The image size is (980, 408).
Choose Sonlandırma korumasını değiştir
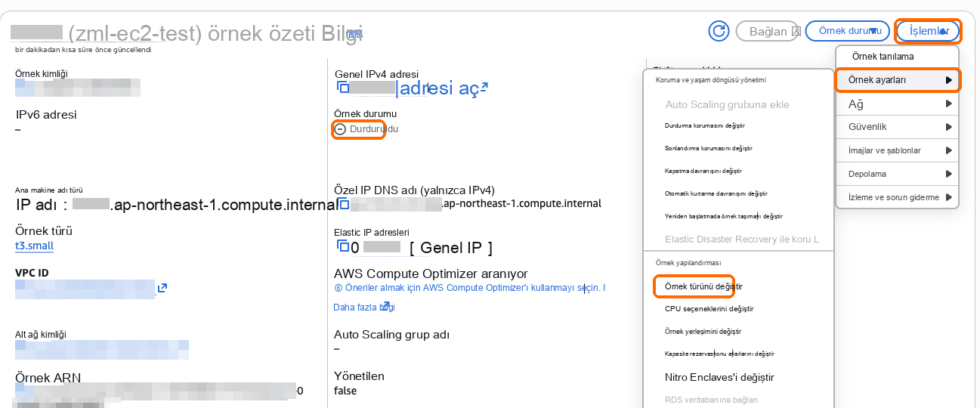[709, 148]
